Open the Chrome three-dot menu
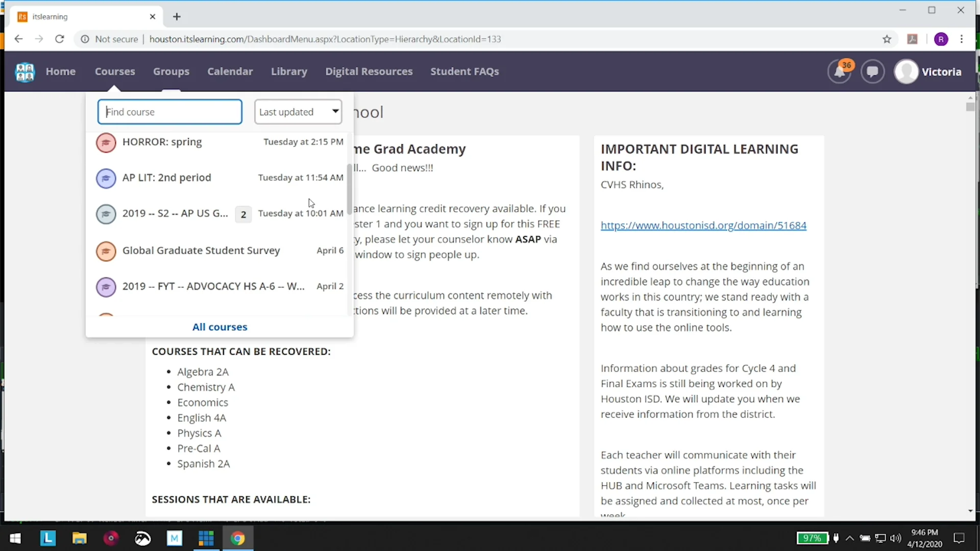 point(962,39)
